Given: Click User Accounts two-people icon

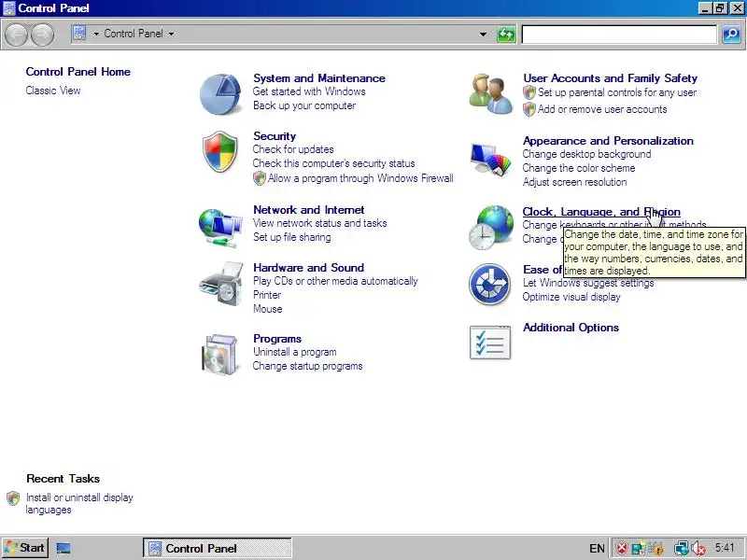Looking at the screenshot, I should 490,94.
